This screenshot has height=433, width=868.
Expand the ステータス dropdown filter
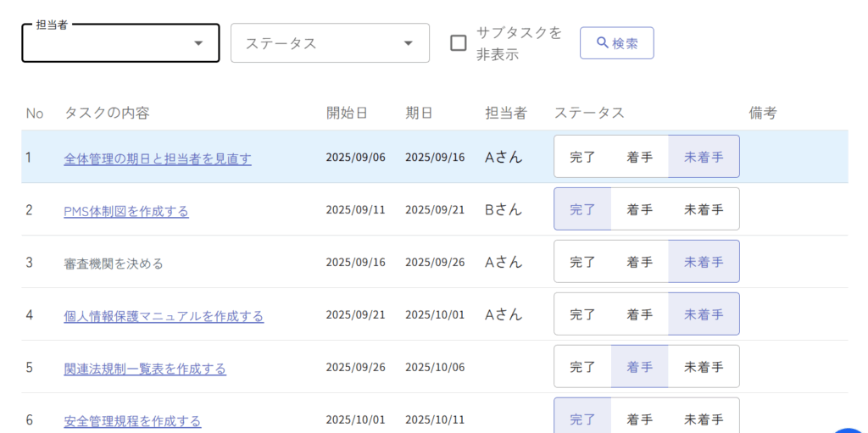pyautogui.click(x=330, y=42)
